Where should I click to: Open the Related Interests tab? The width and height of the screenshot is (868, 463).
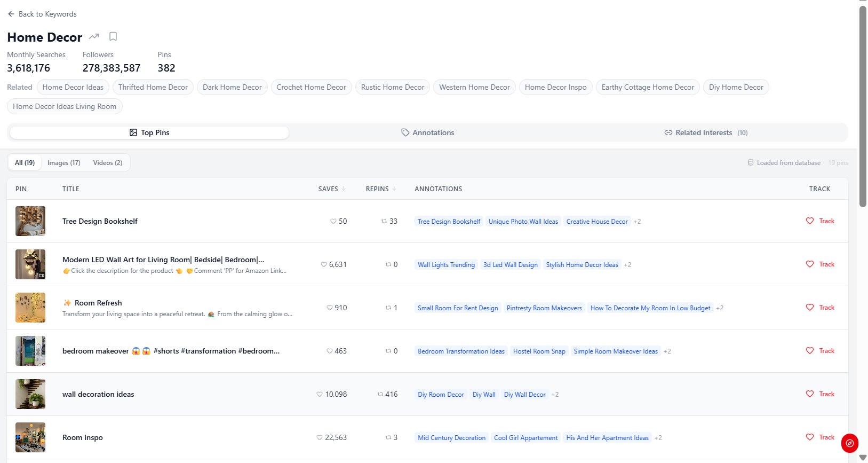pyautogui.click(x=706, y=132)
